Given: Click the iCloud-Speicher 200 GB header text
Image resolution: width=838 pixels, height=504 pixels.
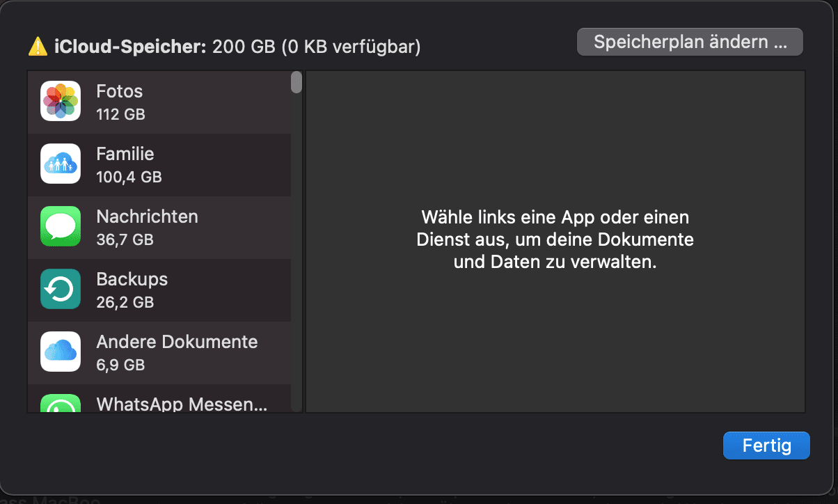Looking at the screenshot, I should coord(237,47).
